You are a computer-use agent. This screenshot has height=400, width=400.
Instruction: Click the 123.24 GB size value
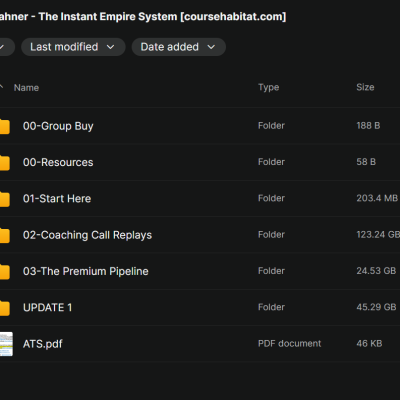click(x=378, y=235)
